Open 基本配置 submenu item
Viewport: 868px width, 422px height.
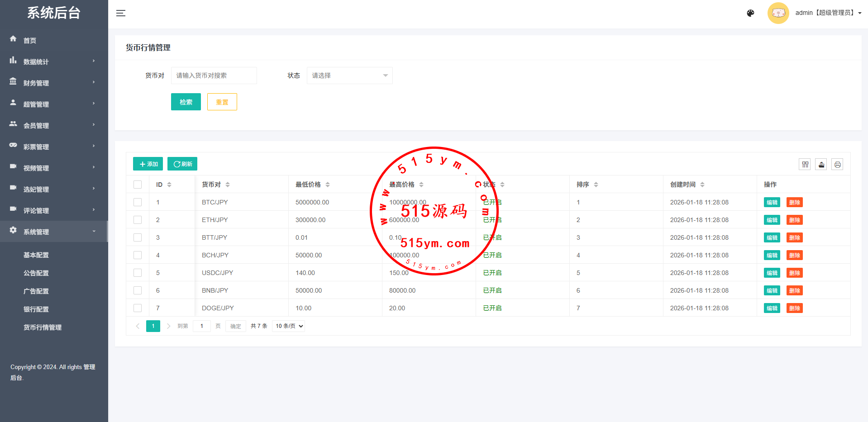click(x=36, y=255)
